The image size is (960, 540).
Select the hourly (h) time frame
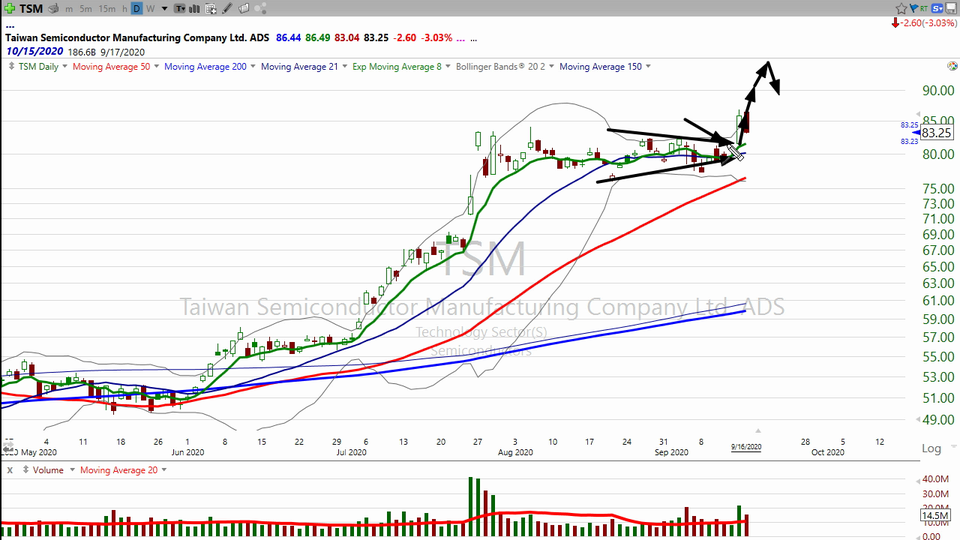[x=125, y=9]
